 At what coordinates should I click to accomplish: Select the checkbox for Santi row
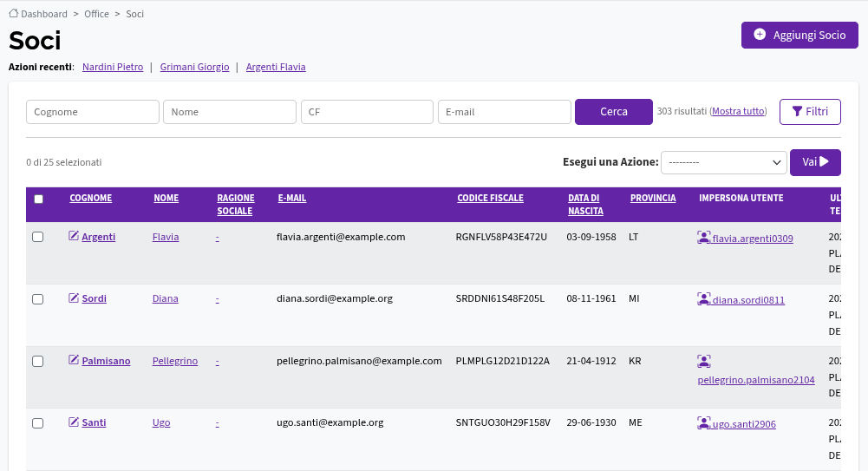pyautogui.click(x=37, y=423)
